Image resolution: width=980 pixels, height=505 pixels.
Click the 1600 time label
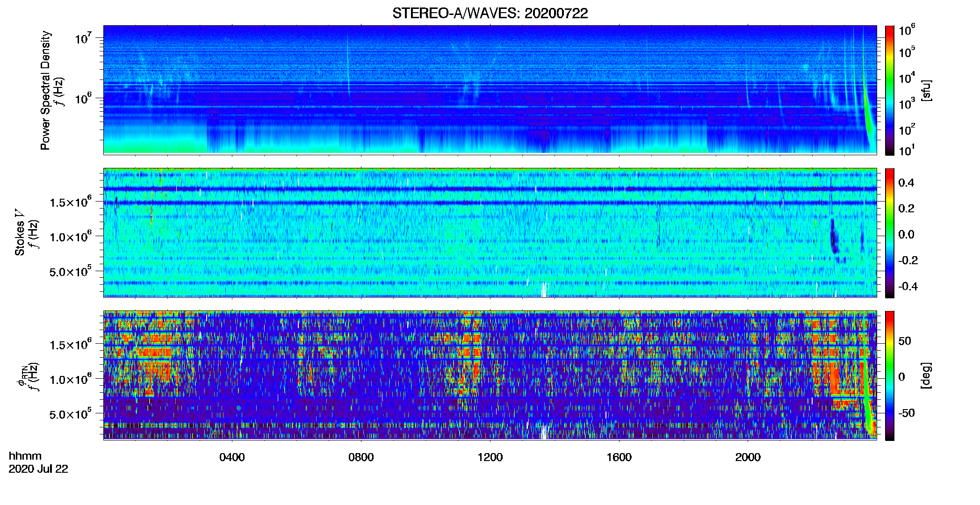point(619,457)
